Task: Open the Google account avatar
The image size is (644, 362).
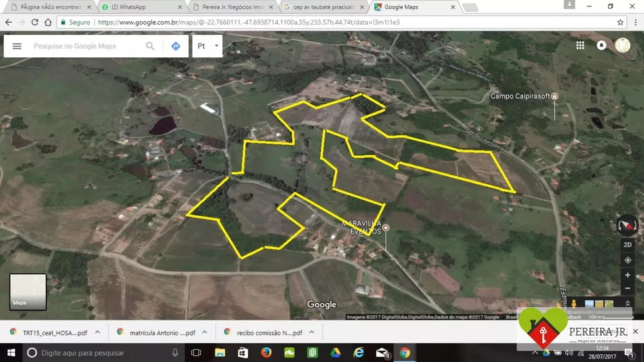Action: pos(623,45)
